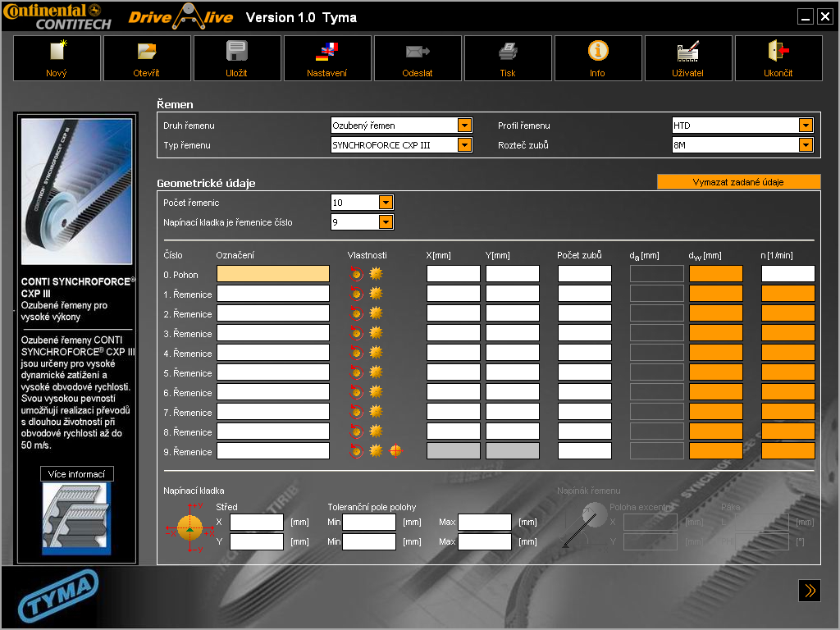
Task: Click the Min tolerance field in the X row
Action: (369, 522)
